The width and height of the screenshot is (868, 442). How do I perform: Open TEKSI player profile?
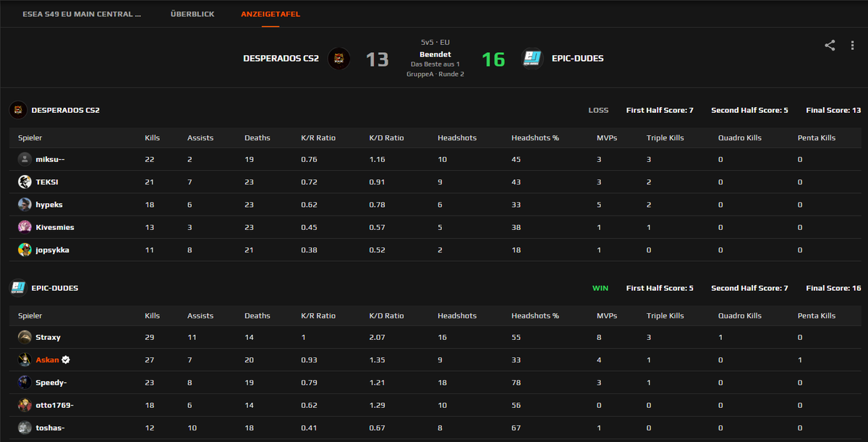[46, 182]
